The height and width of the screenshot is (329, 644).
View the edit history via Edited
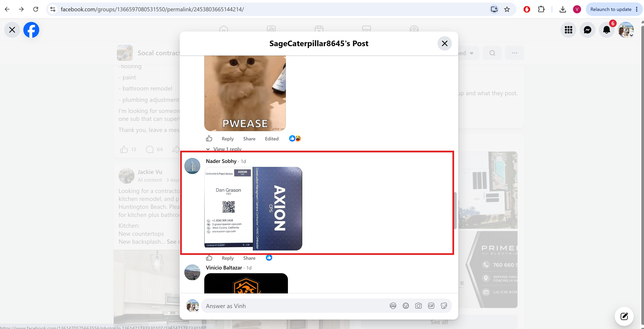(272, 139)
